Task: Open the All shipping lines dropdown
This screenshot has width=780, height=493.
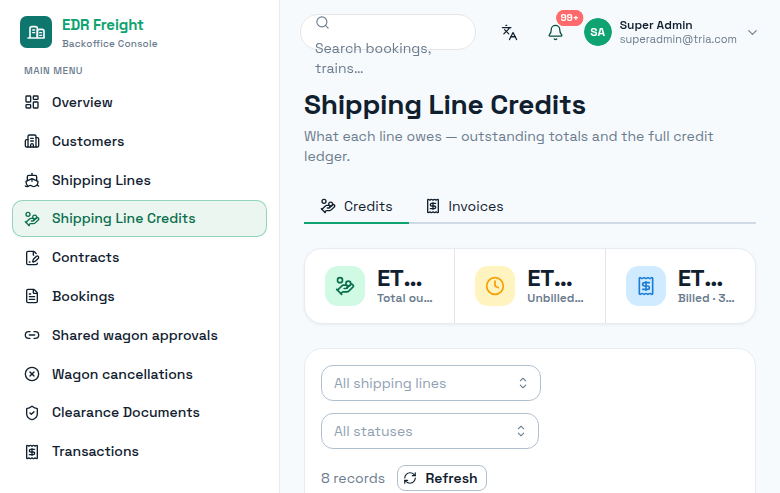Action: (x=431, y=383)
